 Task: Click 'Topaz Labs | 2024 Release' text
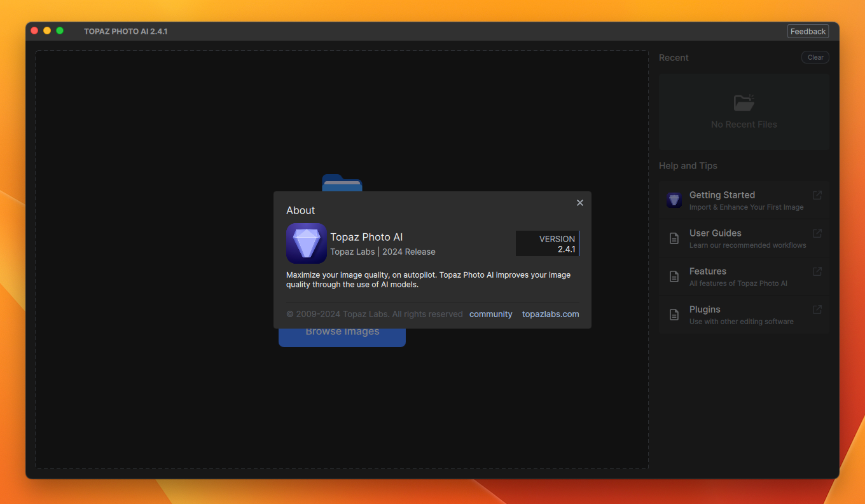[383, 252]
